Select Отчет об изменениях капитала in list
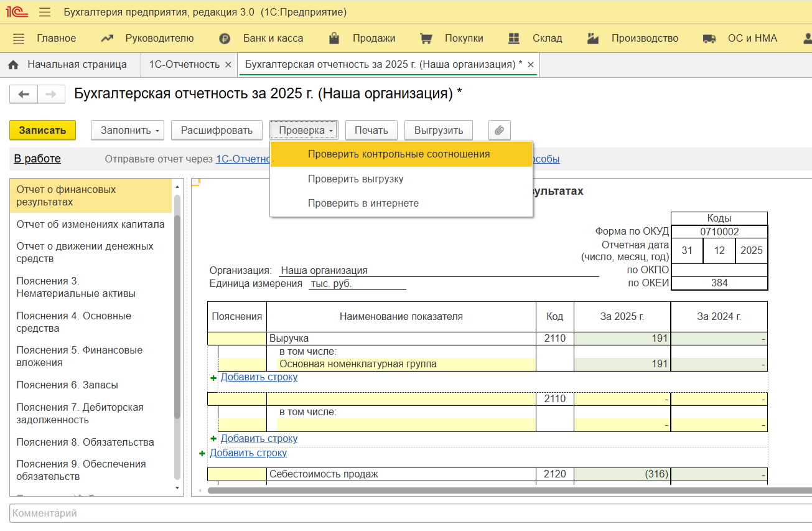Image resolution: width=812 pixels, height=531 pixels. [x=90, y=224]
